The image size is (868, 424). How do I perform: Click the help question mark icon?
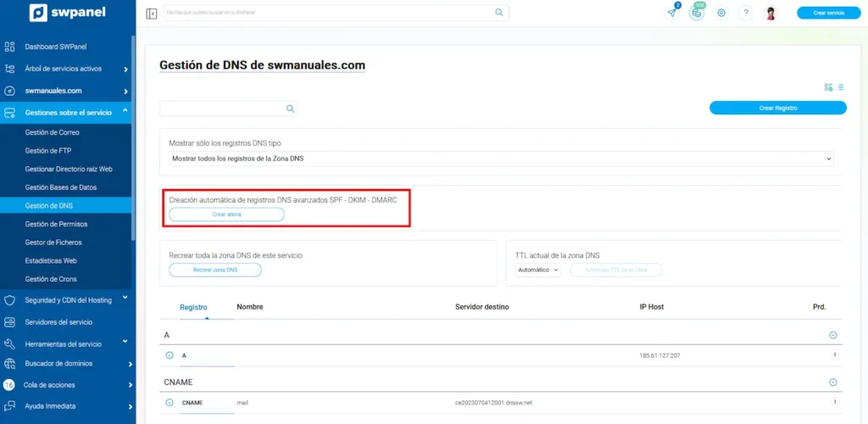point(746,13)
